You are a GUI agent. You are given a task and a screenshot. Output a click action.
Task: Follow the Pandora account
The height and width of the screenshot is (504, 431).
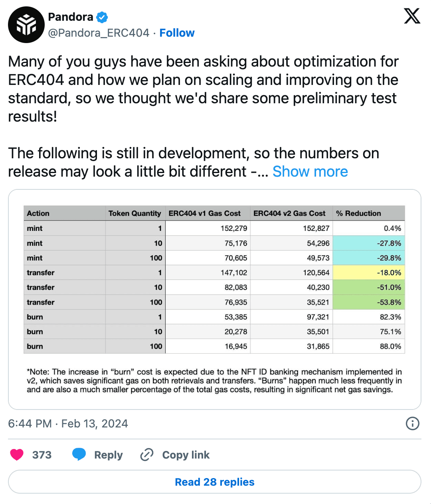[x=177, y=33]
